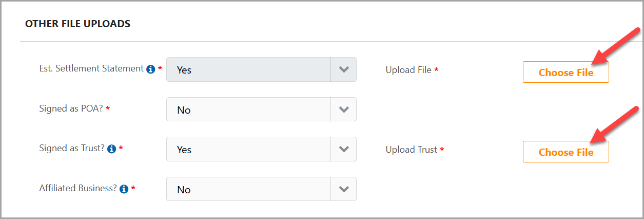Click the 'Signed as Trust?' label text
This screenshot has width=644, height=219.
point(72,148)
